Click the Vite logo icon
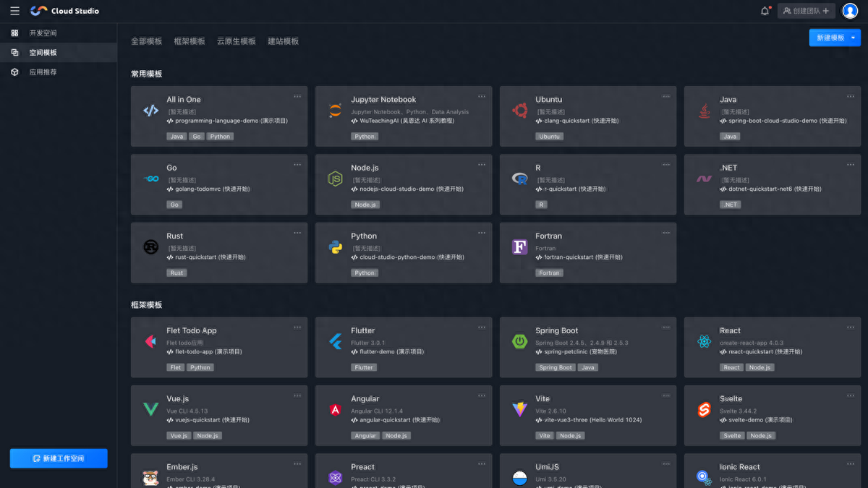 519,410
